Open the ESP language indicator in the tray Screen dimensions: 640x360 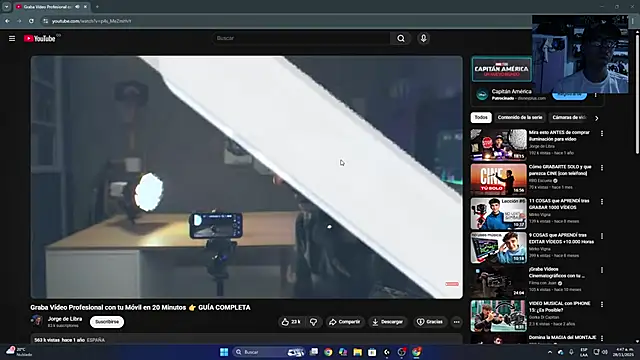(x=584, y=352)
